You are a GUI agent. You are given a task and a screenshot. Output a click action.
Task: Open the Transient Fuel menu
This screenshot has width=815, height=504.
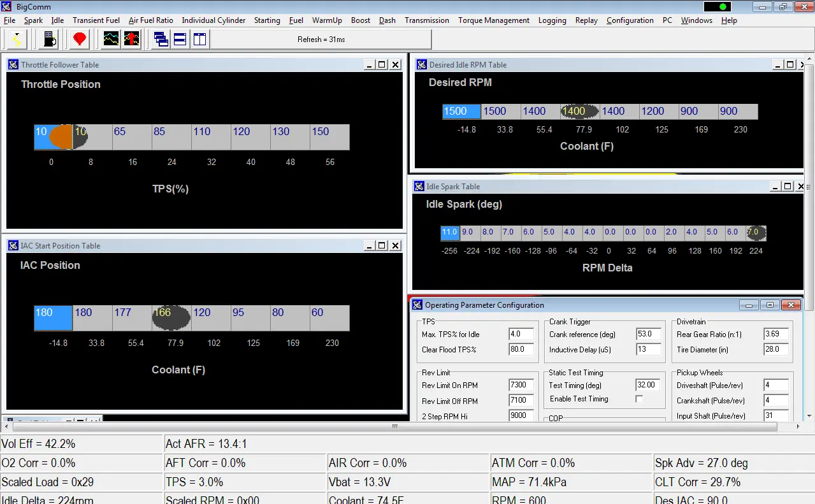(x=97, y=20)
